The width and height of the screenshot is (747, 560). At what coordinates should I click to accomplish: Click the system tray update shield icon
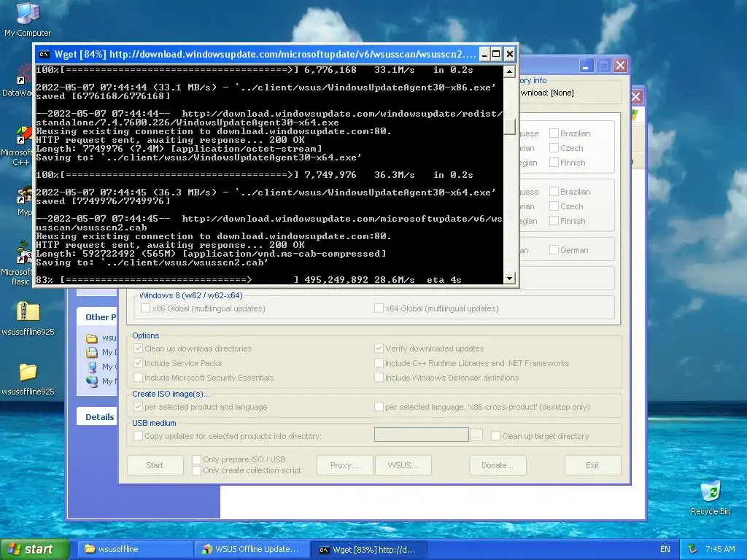click(x=693, y=549)
